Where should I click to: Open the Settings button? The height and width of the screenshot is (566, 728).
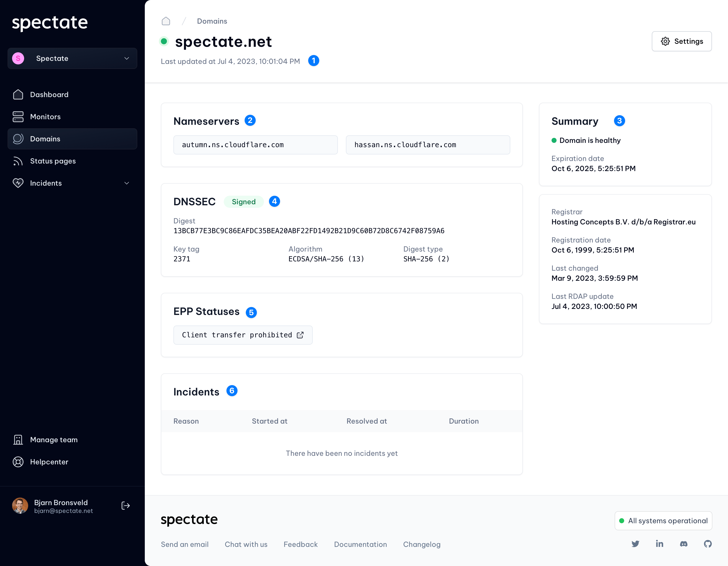coord(682,41)
